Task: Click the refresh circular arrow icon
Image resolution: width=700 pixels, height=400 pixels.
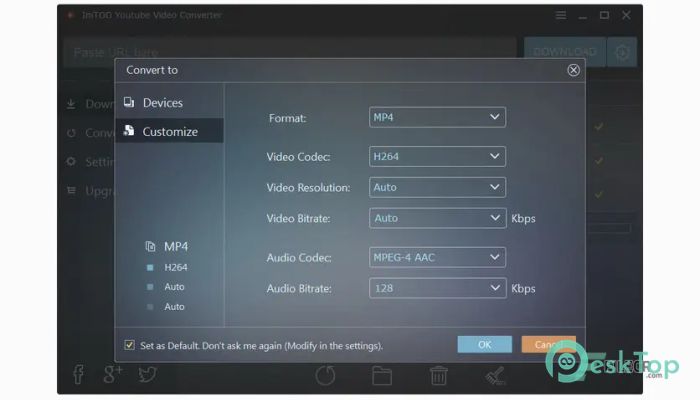Action: point(325,375)
